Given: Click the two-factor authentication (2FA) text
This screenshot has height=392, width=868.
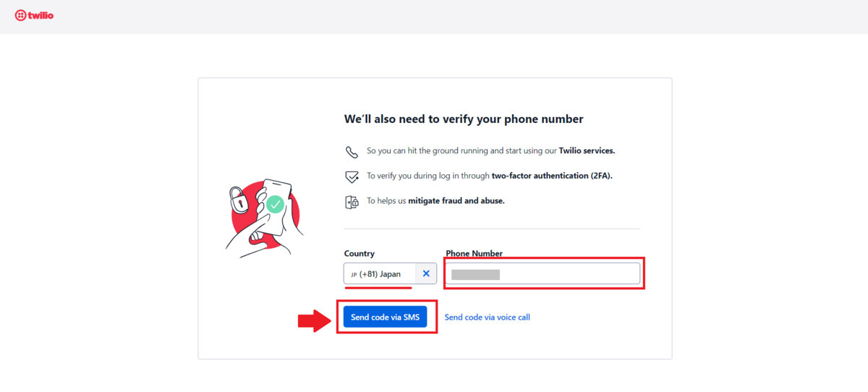Looking at the screenshot, I should [552, 176].
